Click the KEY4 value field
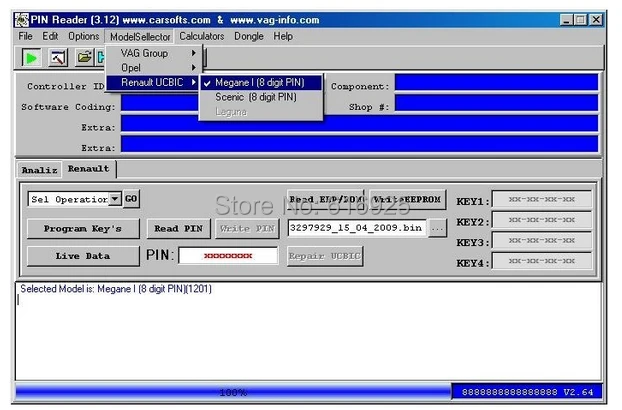The height and width of the screenshot is (410, 622). [542, 261]
